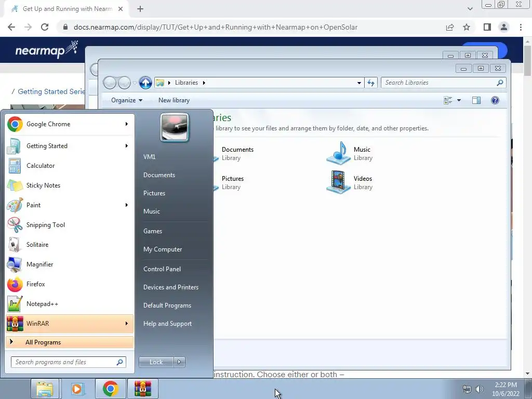Open Google Chrome from Start menu
This screenshot has width=532, height=399.
coord(70,124)
